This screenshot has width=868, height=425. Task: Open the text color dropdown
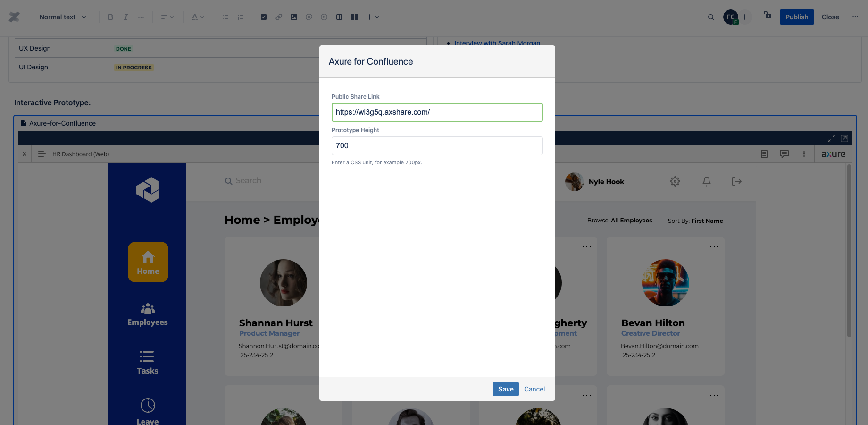pos(198,17)
